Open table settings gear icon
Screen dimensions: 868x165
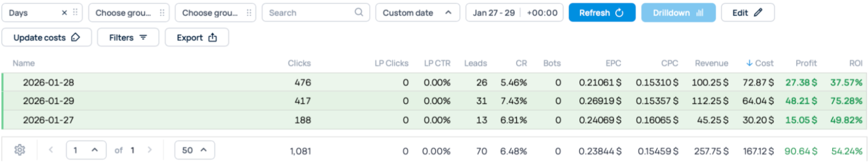(20, 150)
